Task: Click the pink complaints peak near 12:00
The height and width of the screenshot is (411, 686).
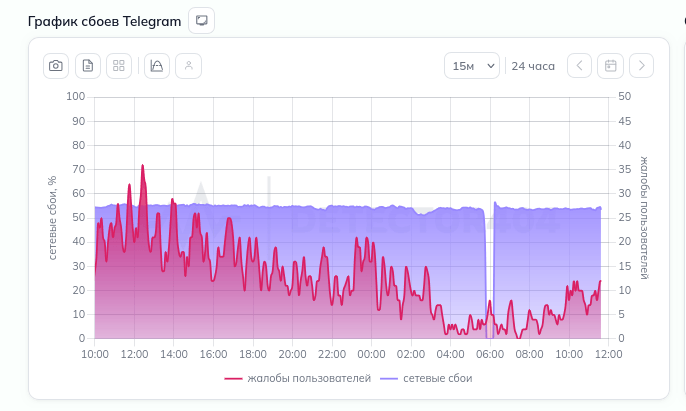Action: (x=142, y=167)
